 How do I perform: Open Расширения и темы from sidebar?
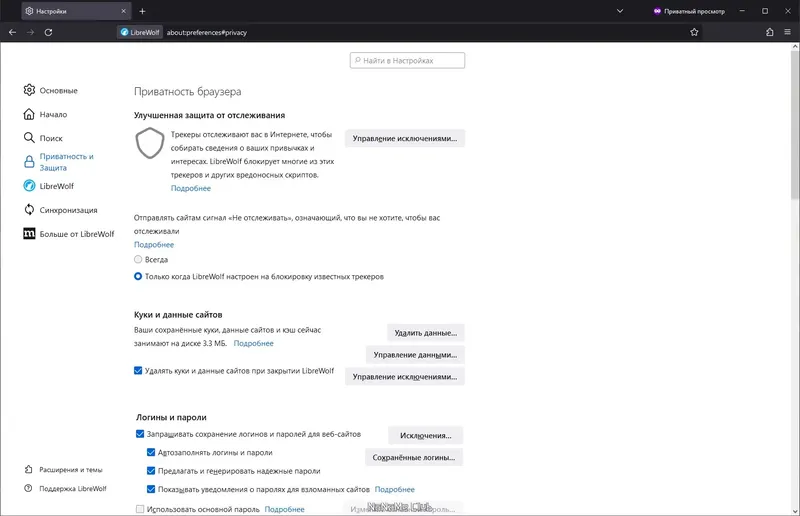pos(70,469)
